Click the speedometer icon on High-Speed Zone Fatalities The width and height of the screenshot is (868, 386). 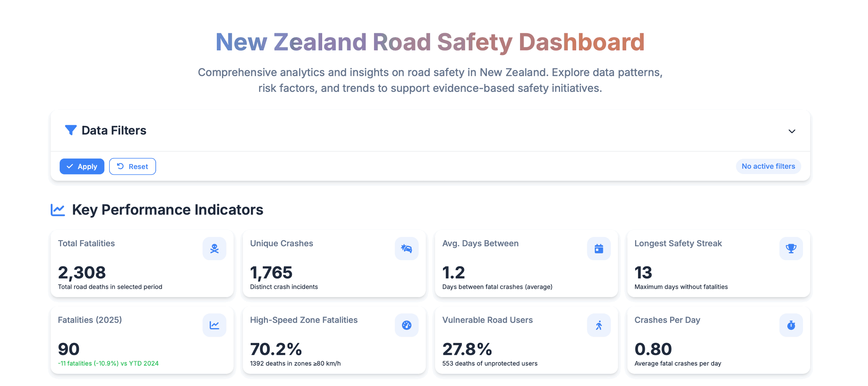point(406,325)
